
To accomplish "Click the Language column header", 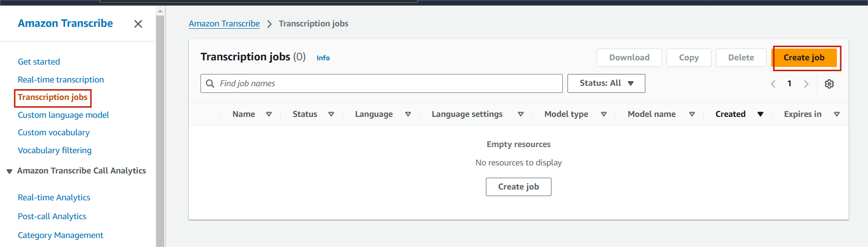I will [x=374, y=114].
